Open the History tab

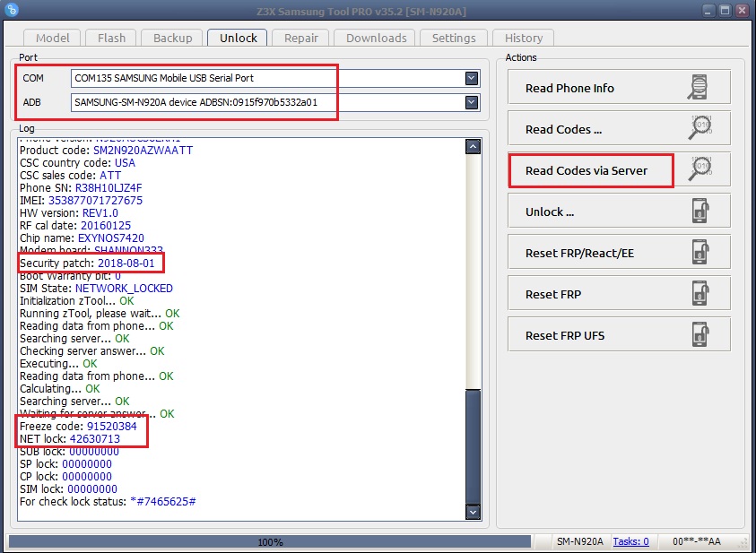[523, 38]
